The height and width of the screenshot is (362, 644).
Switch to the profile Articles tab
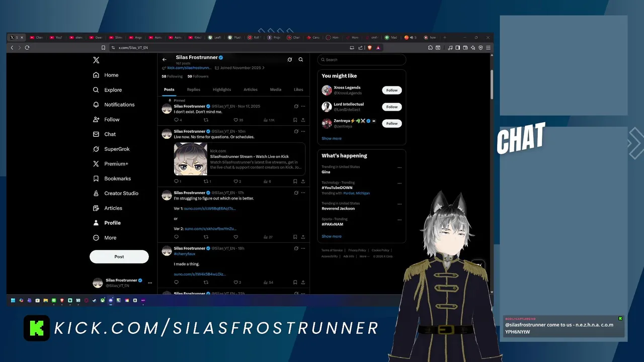[x=251, y=89]
